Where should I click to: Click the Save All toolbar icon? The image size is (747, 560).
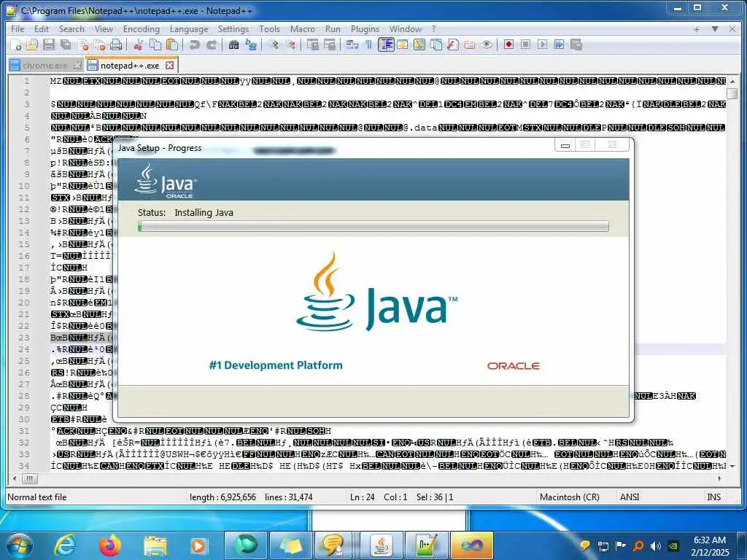pyautogui.click(x=66, y=44)
